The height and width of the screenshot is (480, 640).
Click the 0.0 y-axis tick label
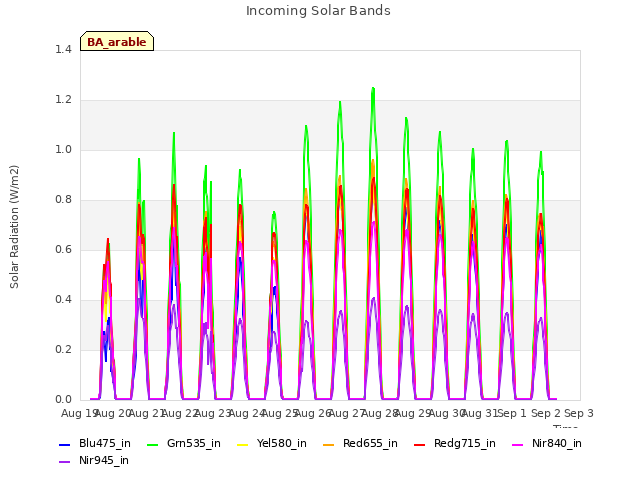point(63,400)
